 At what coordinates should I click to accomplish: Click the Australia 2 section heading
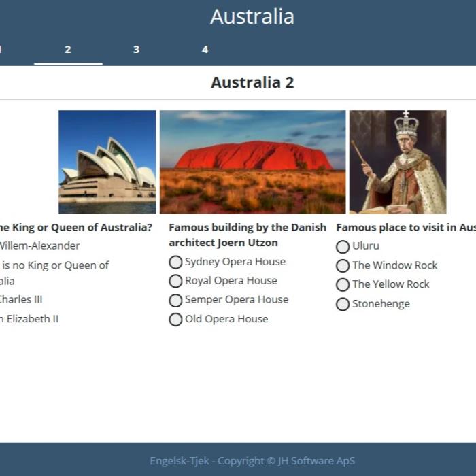(x=252, y=83)
